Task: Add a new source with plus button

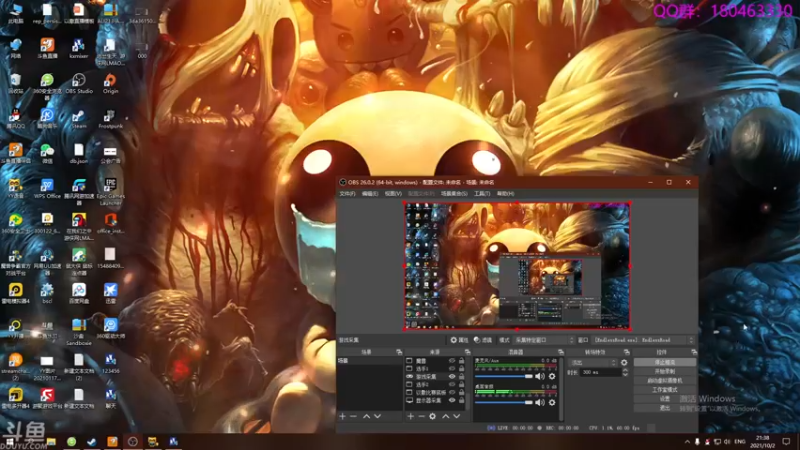Action: click(410, 415)
